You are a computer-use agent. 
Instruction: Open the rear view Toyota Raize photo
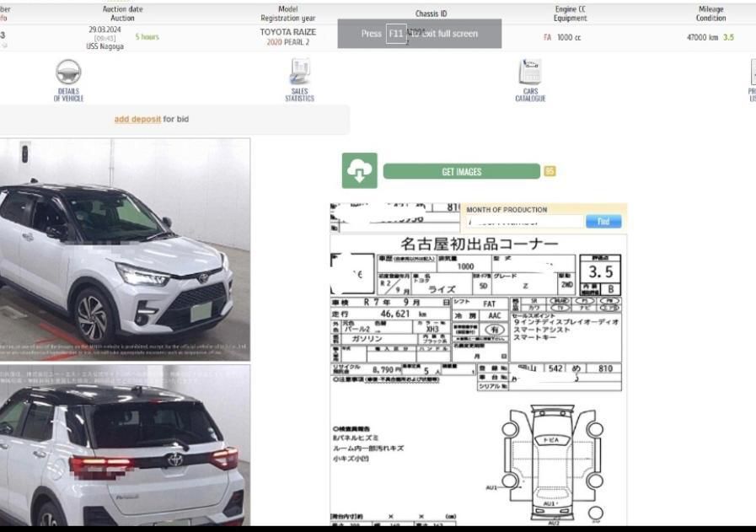click(125, 445)
